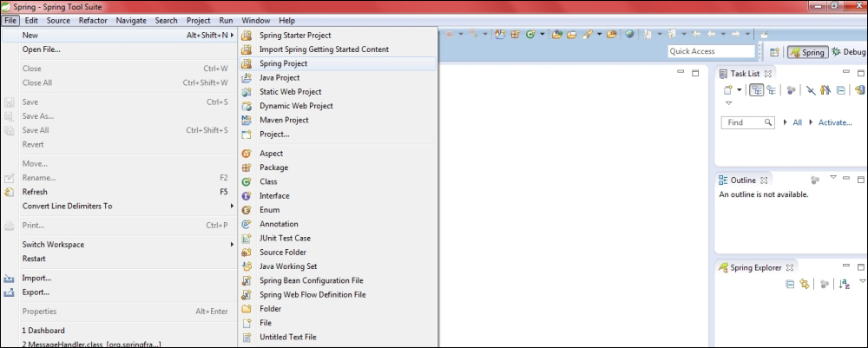Click Restart in File menu
This screenshot has width=868, height=348.
pyautogui.click(x=119, y=259)
